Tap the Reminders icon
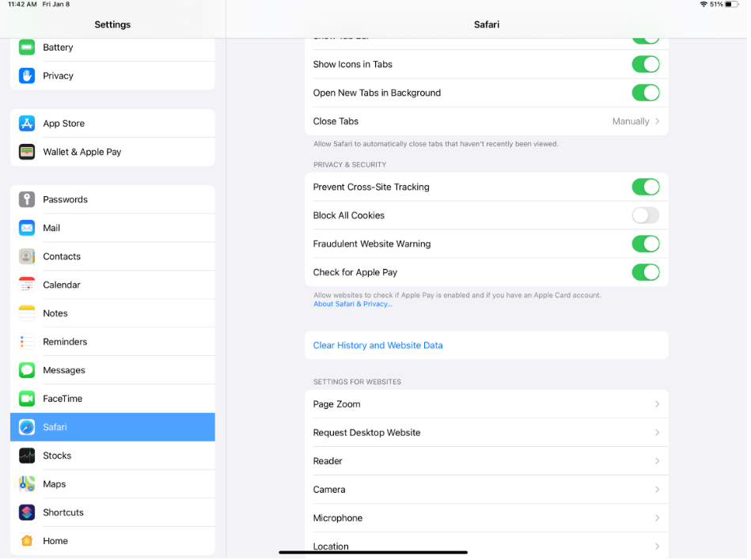751x560 pixels. tap(27, 342)
